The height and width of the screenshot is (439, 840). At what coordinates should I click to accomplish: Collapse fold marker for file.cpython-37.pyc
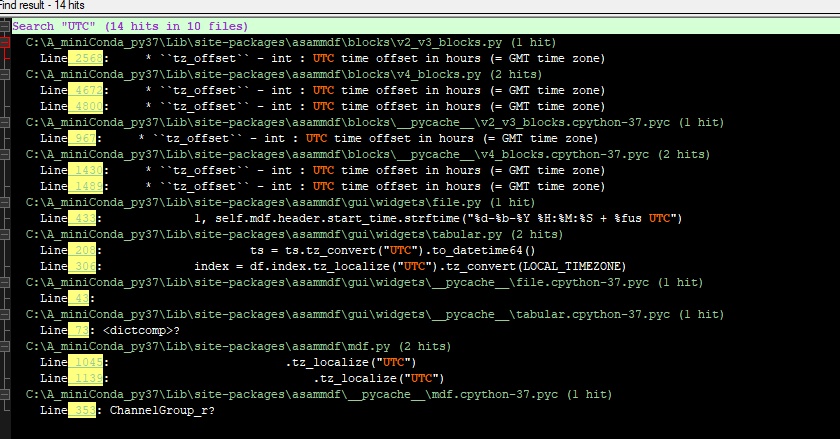4,282
